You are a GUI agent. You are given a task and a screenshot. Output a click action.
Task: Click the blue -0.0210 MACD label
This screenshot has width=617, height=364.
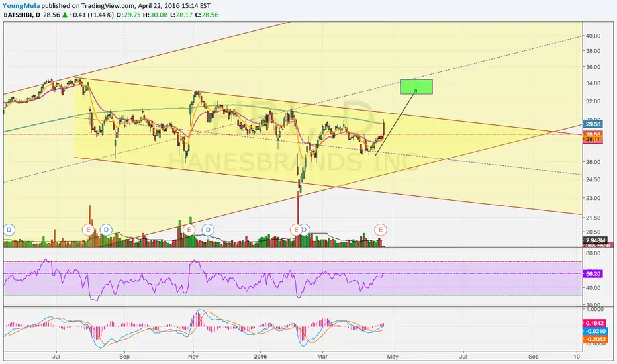pos(595,332)
